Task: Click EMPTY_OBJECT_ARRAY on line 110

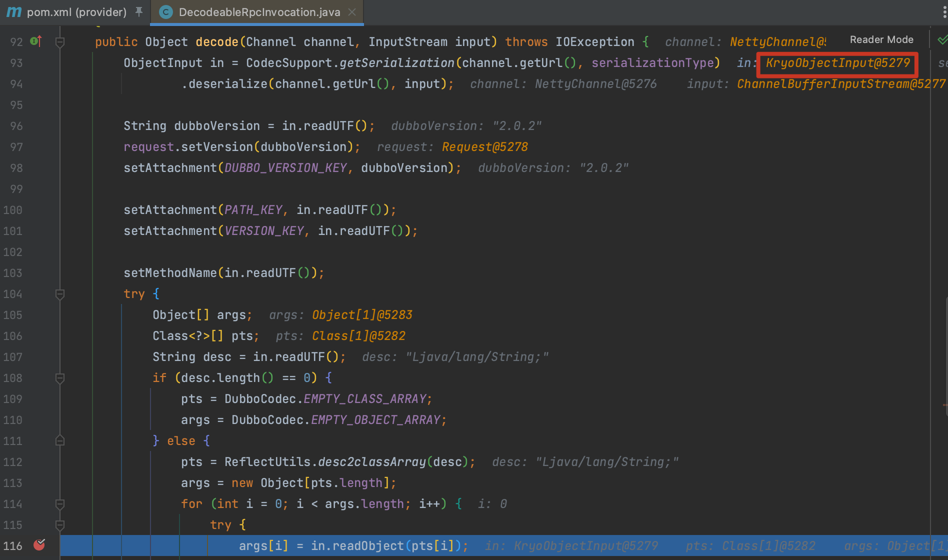Action: point(376,420)
